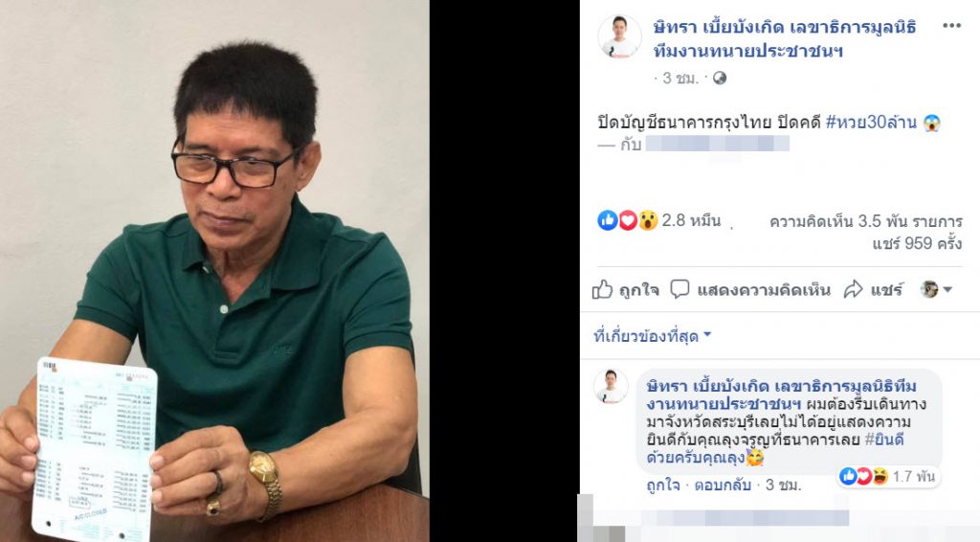Open the photo of man holding bankbook
The height and width of the screenshot is (542, 980).
pyautogui.click(x=214, y=271)
